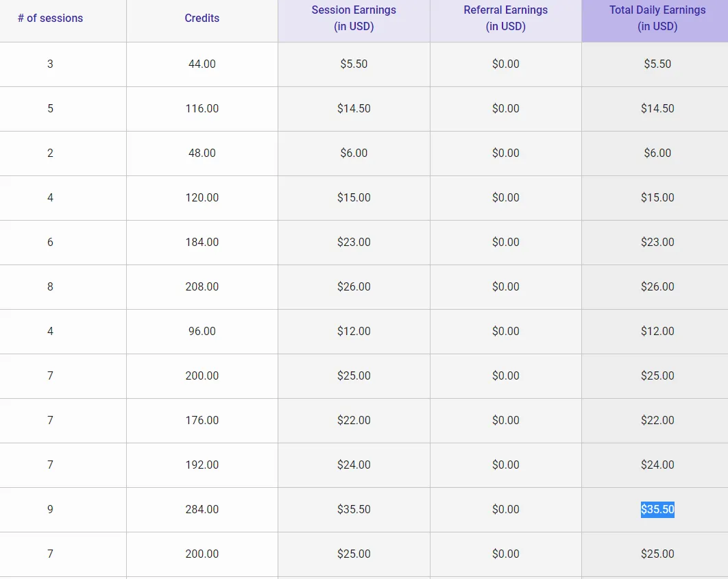Click the 208.00 credits cell
Image resolution: width=728 pixels, height=579 pixels.
point(202,286)
